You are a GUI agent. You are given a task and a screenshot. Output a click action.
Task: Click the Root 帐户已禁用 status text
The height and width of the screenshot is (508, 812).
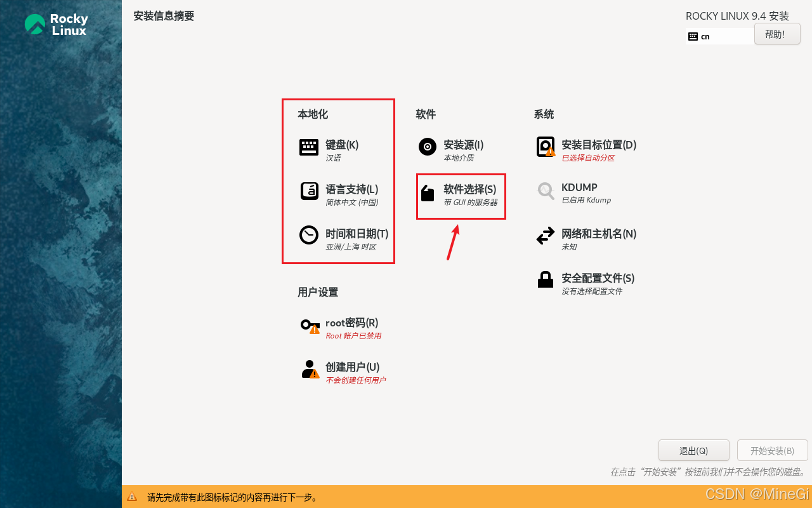pos(353,335)
